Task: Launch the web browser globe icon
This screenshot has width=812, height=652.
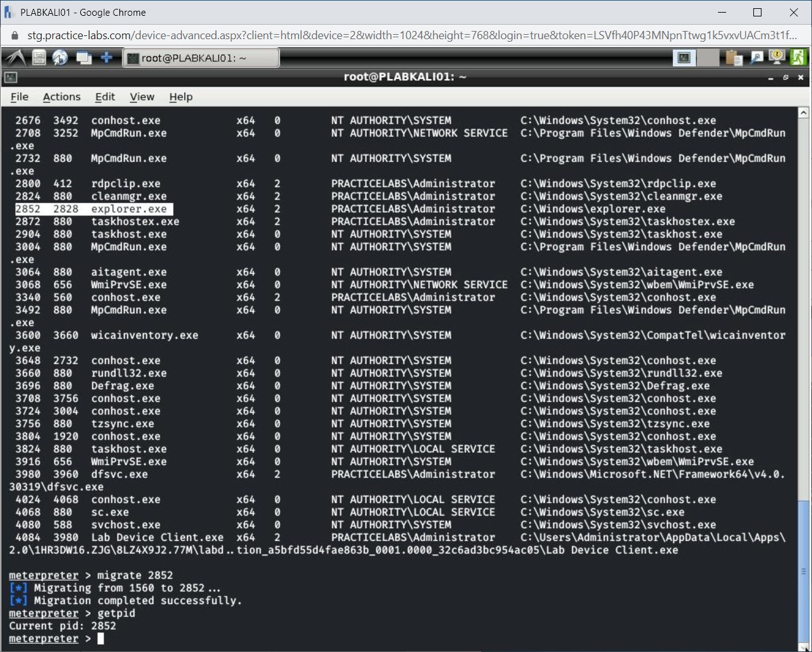Action: click(x=59, y=57)
